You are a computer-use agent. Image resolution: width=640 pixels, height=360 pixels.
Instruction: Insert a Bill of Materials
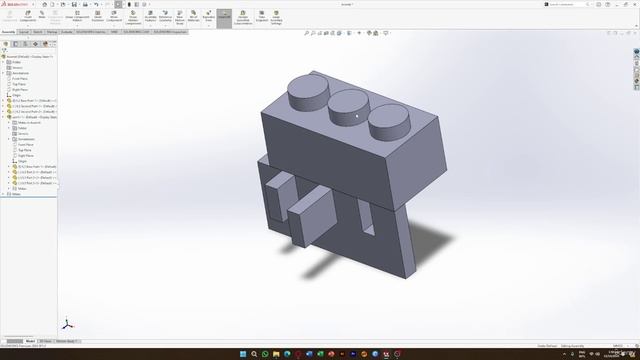coord(193,16)
